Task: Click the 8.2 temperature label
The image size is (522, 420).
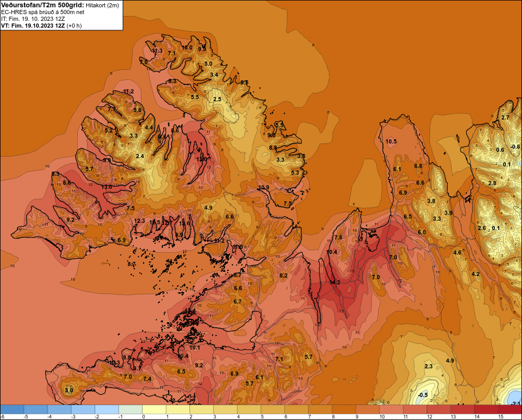Action: 283,275
